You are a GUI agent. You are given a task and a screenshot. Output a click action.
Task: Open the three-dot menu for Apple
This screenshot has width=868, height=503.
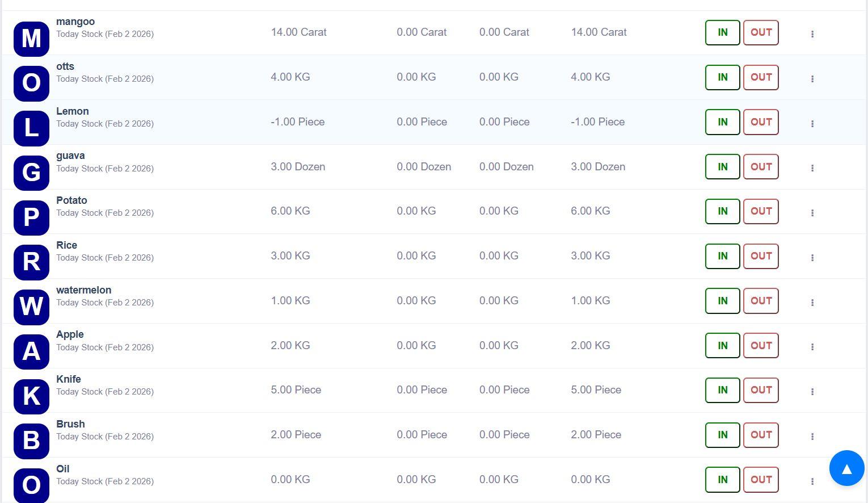pos(812,346)
